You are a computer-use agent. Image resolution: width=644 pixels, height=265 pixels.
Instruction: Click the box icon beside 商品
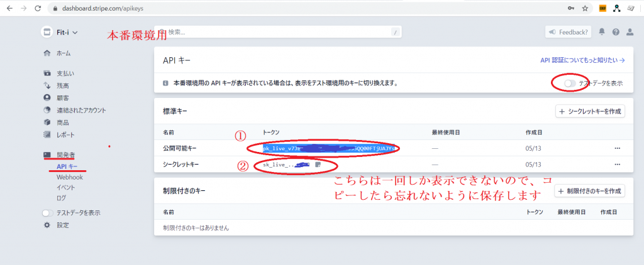click(x=47, y=122)
